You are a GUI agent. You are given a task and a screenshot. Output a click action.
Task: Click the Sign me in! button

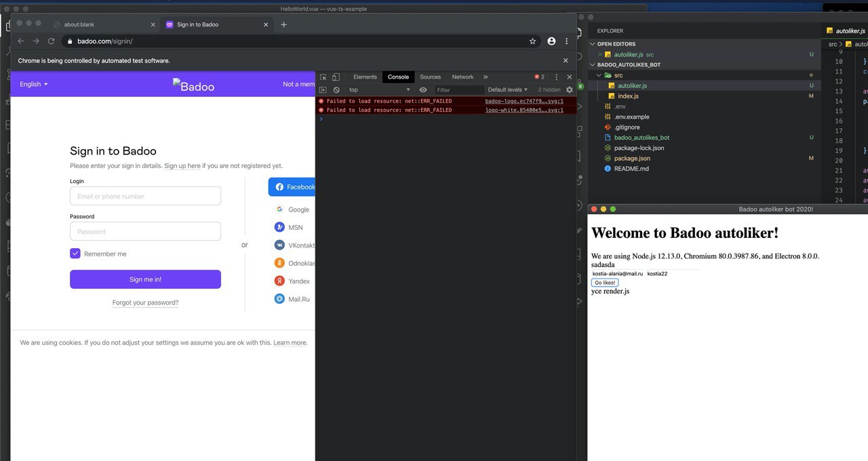click(x=145, y=279)
